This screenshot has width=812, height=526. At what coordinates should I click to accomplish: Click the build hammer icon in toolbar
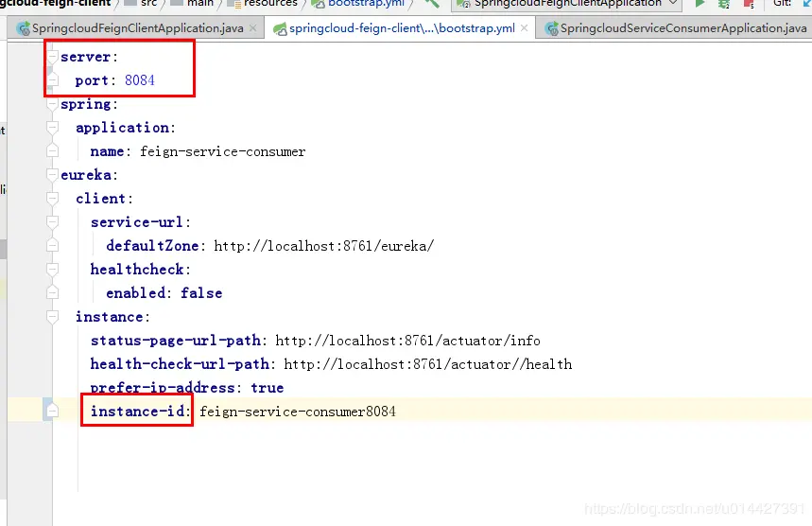click(x=431, y=3)
